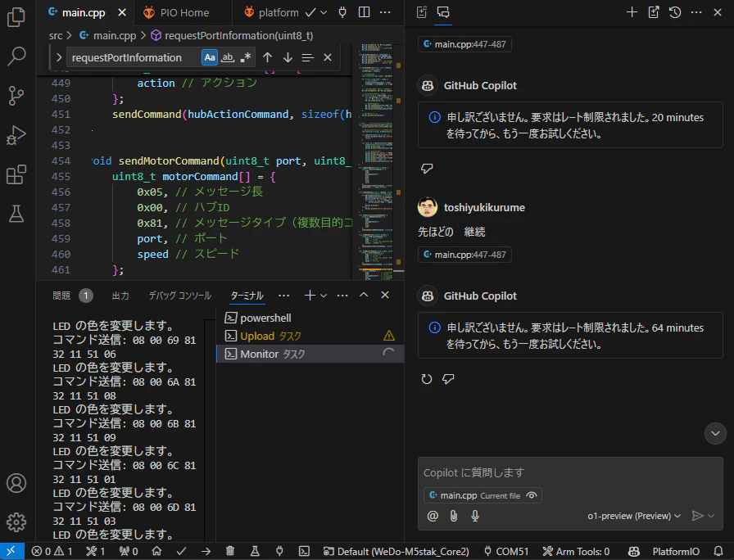Open the Search view in the activity bar

16,56
